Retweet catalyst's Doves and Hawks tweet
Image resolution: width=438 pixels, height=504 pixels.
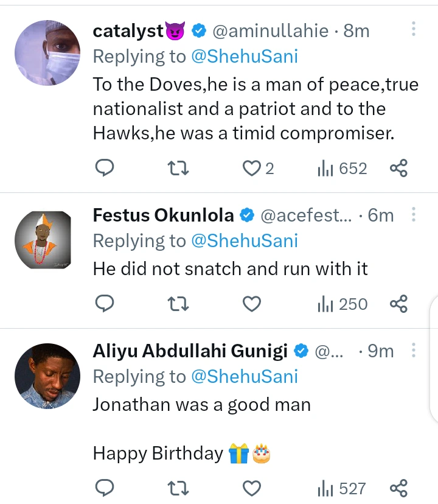coord(178,168)
